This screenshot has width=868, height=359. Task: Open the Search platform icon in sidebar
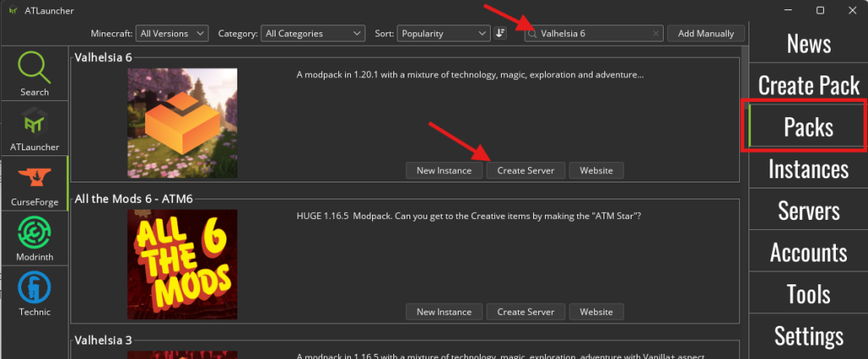[x=34, y=74]
